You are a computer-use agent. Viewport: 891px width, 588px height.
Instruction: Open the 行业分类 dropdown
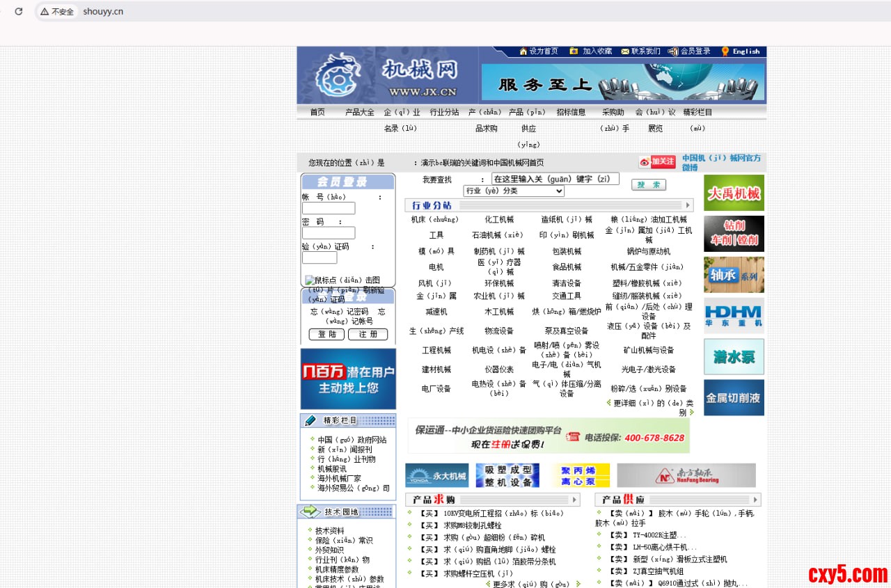click(514, 191)
